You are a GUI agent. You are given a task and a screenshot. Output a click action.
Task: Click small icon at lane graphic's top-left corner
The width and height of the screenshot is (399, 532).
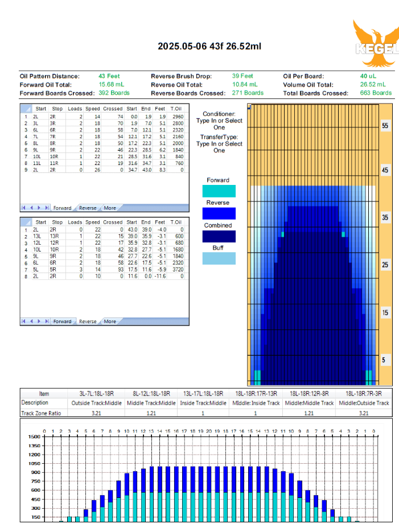pyautogui.click(x=249, y=107)
